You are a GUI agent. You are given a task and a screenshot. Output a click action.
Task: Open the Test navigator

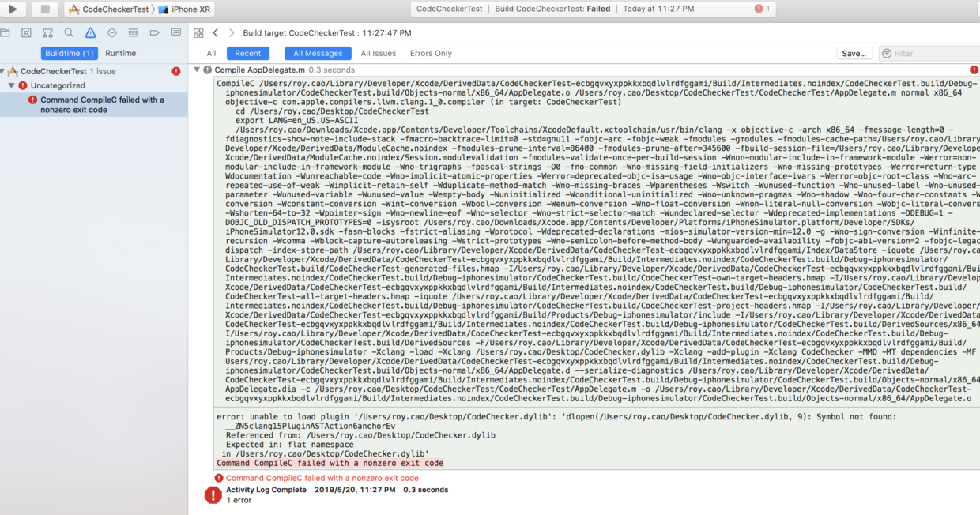(112, 32)
